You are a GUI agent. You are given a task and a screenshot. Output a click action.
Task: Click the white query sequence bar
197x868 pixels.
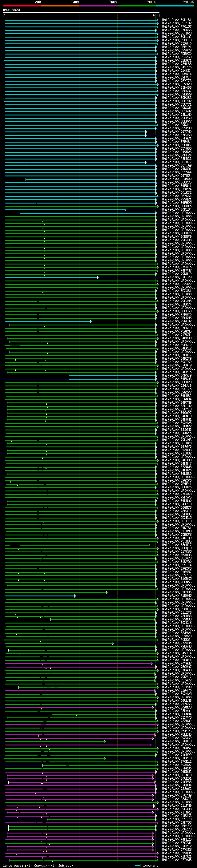click(81, 12)
